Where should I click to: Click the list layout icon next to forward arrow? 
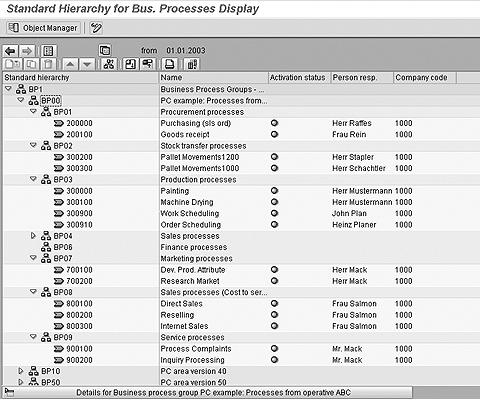49,51
